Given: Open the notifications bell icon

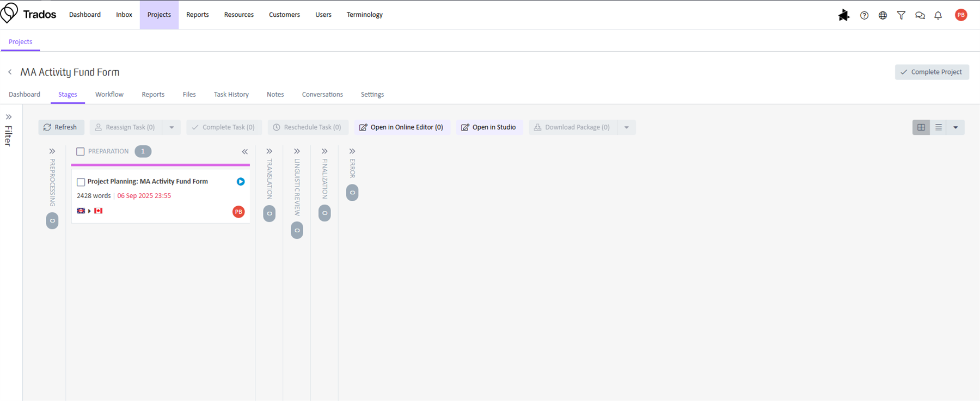Looking at the screenshot, I should (x=938, y=15).
